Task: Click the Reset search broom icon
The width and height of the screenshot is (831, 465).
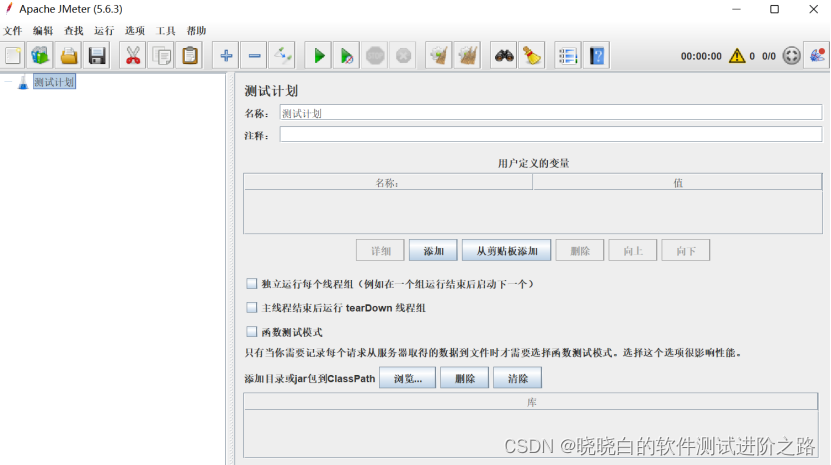Action: [x=532, y=56]
